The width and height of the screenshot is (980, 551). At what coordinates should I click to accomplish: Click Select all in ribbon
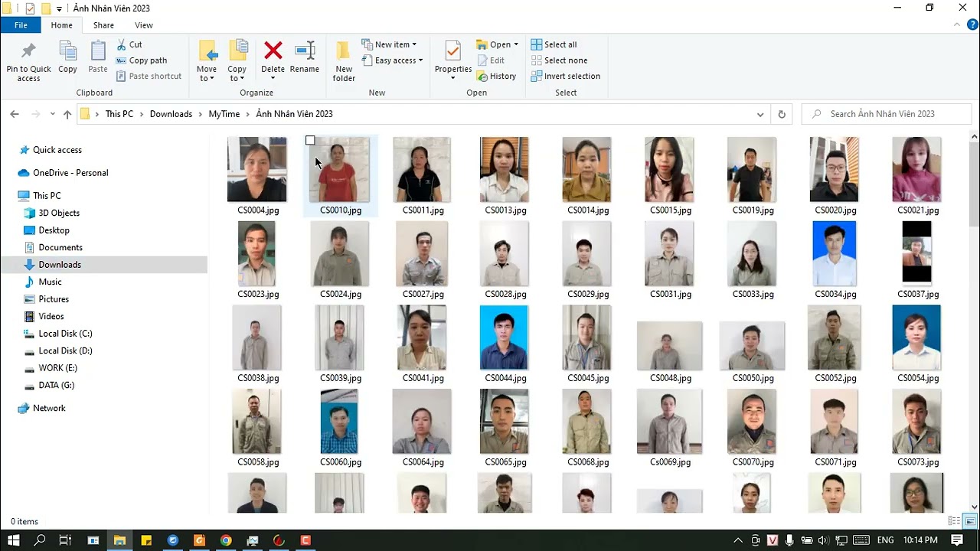click(x=554, y=44)
